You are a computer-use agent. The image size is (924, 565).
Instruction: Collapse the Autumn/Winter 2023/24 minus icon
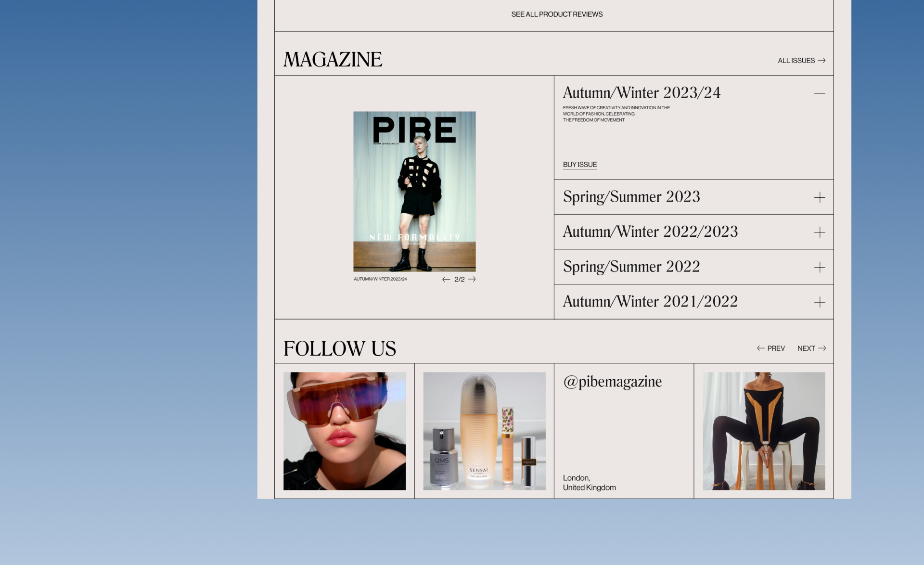tap(819, 93)
